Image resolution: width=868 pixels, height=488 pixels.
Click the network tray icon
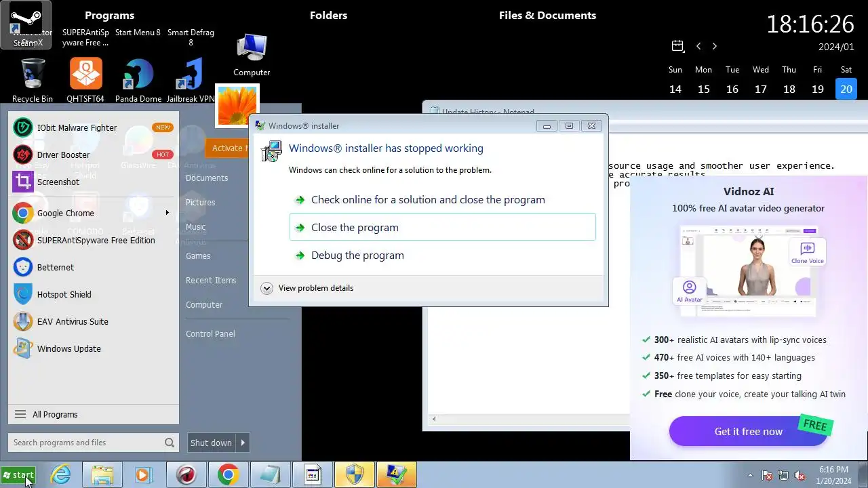[x=783, y=476]
